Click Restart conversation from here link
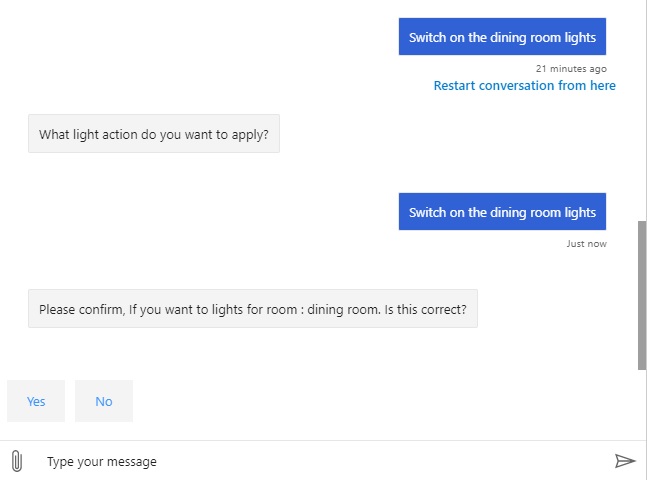The width and height of the screenshot is (647, 480). point(524,86)
